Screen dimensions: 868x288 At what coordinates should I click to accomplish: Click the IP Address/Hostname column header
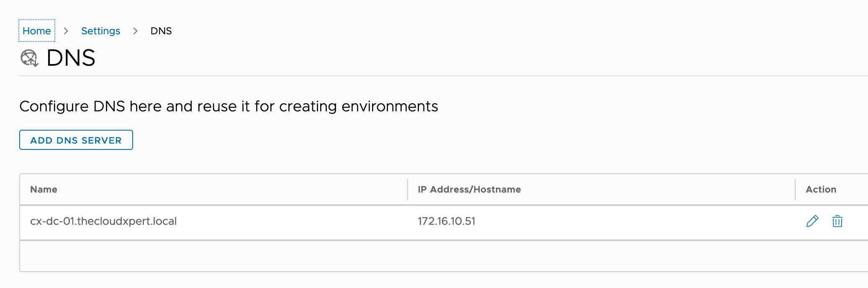pyautogui.click(x=469, y=190)
